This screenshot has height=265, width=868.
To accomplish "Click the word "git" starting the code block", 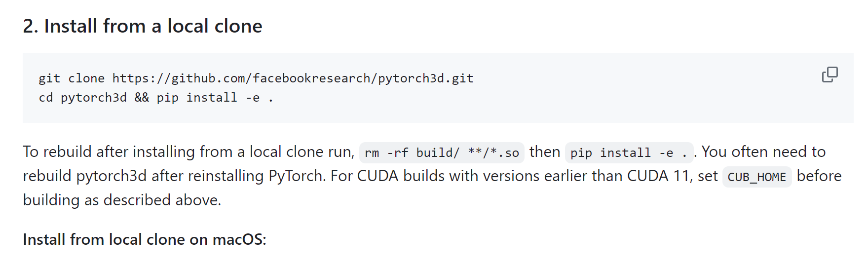I will click(49, 78).
